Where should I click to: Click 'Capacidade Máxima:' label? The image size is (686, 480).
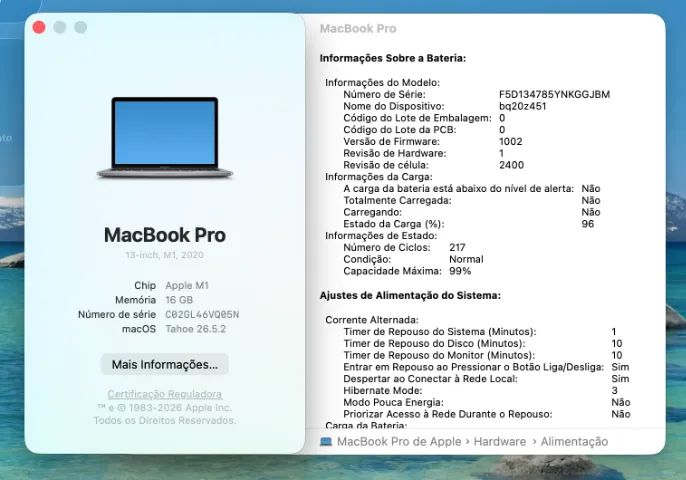392,271
